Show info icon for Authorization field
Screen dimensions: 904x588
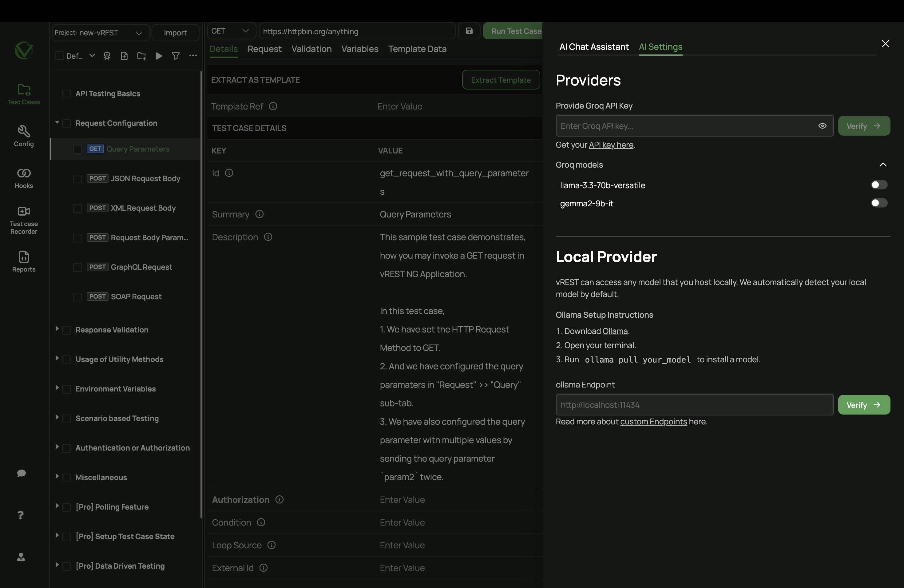(280, 499)
